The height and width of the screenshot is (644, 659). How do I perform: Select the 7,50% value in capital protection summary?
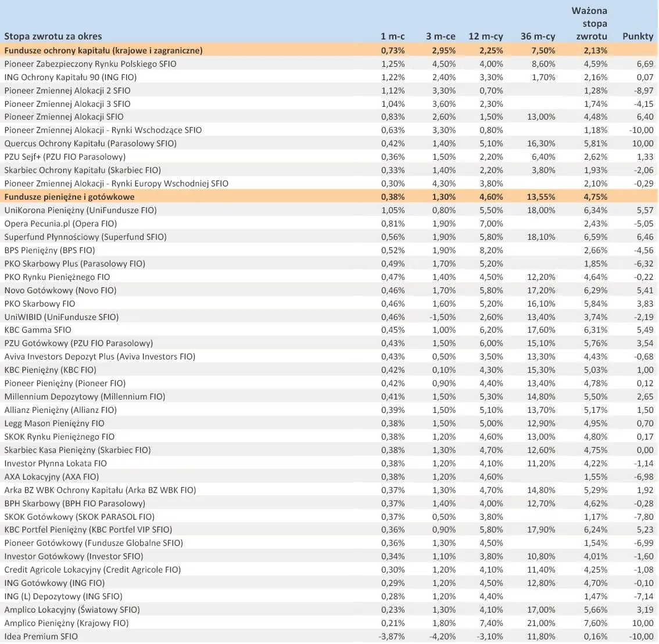[x=543, y=51]
